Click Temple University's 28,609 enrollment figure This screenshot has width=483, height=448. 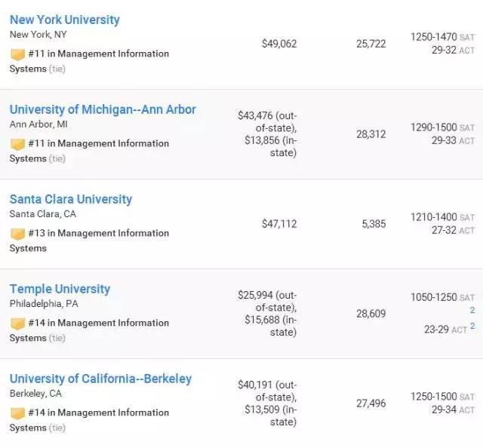pos(371,313)
